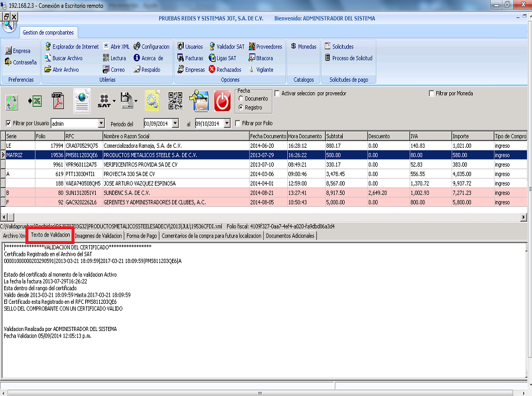Click the green refresh arrows icon
Image resolution: width=532 pixels, height=396 pixels.
pos(12,102)
